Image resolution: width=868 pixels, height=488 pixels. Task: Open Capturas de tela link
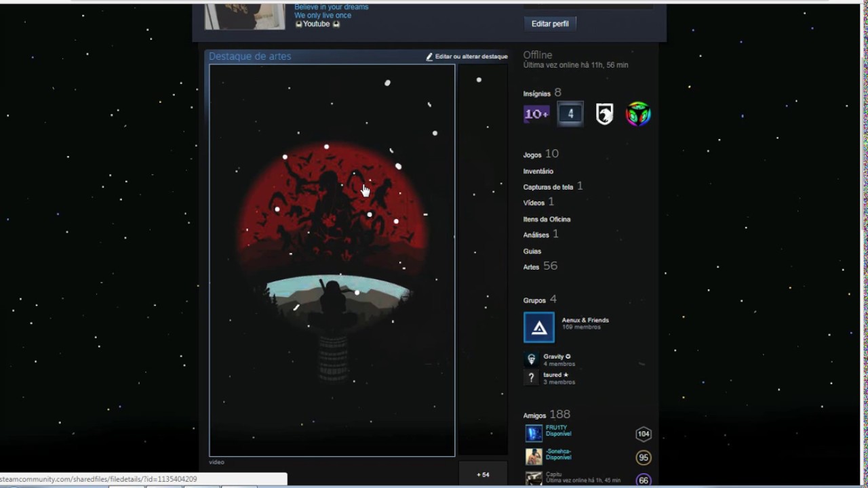point(548,187)
